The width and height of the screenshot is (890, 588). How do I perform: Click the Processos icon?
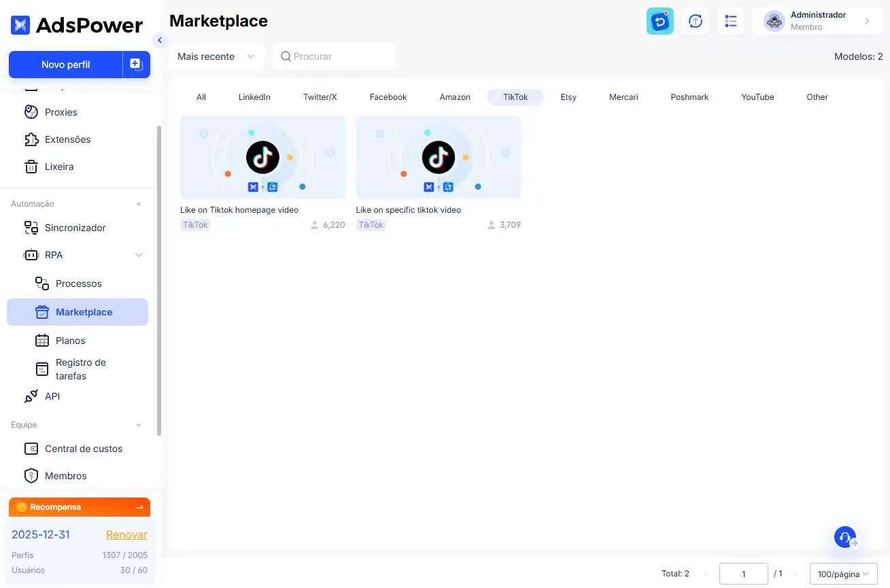click(x=42, y=283)
